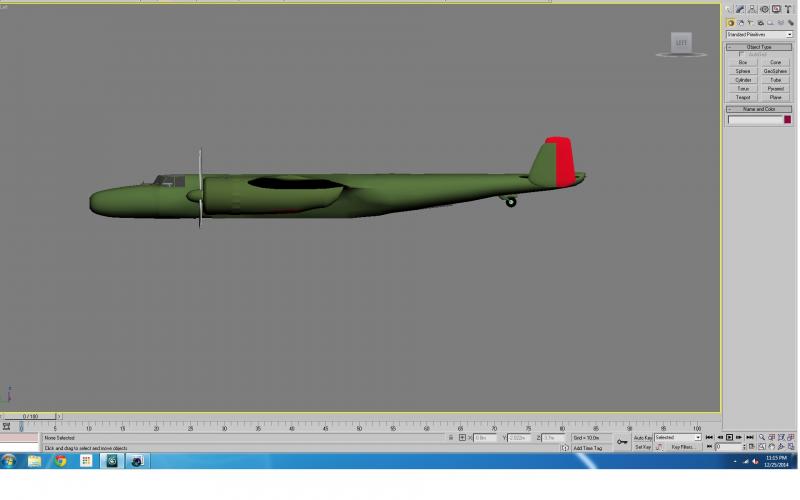Screen dimensions: 800x500
Task: Select the Systems category icon
Action: click(x=791, y=23)
